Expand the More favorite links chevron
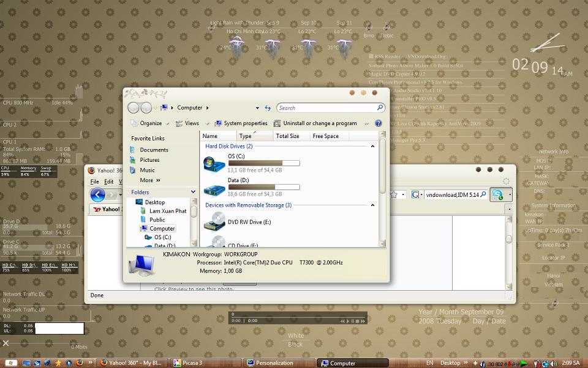Screen dimensions: 588x368 coord(158,180)
